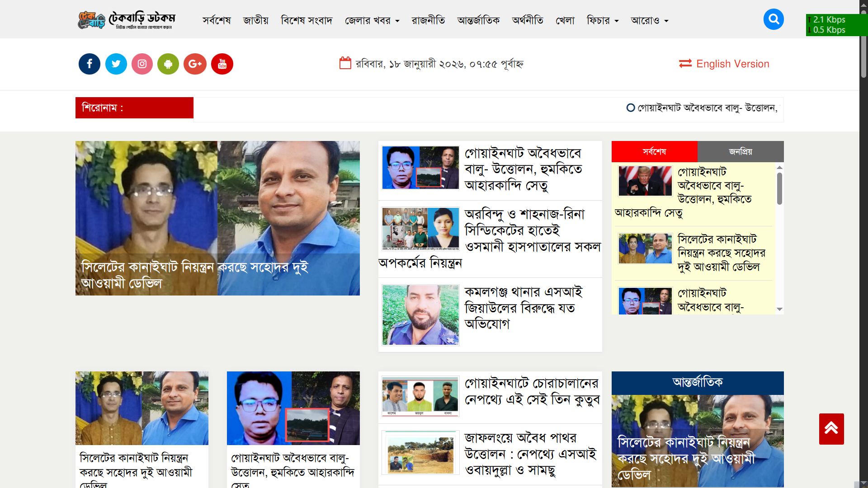Open the গোয়াইনঘাটে চোরাচালানের article thumbnail
868x488 pixels.
point(420,396)
